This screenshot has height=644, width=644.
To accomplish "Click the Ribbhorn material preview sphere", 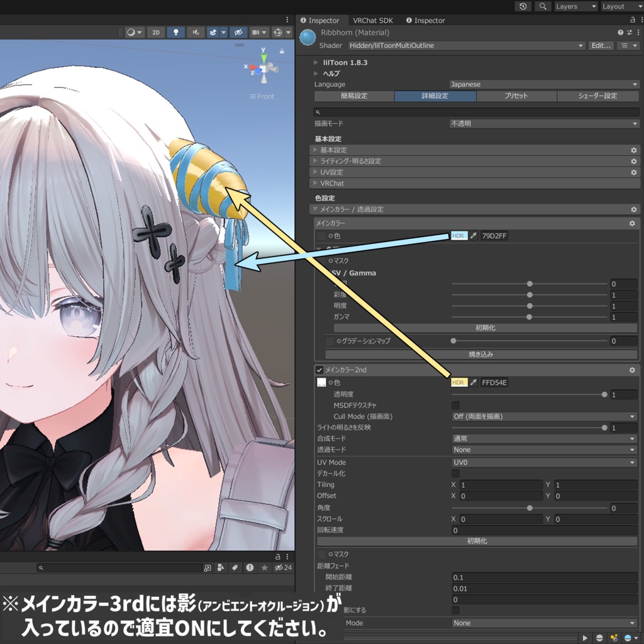I will (308, 38).
